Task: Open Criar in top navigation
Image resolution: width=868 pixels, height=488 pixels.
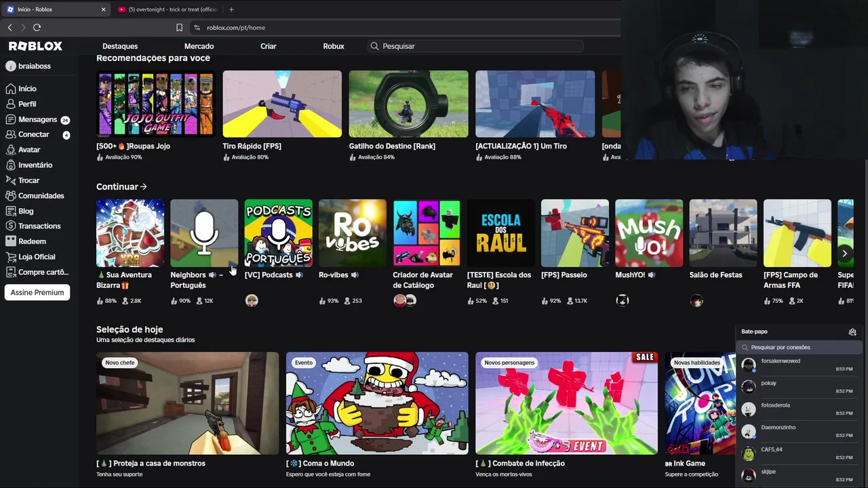Action: click(x=269, y=46)
